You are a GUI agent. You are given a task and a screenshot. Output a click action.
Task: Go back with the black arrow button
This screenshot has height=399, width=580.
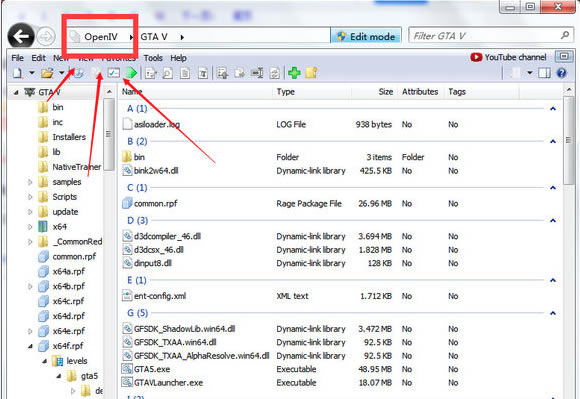point(21,36)
